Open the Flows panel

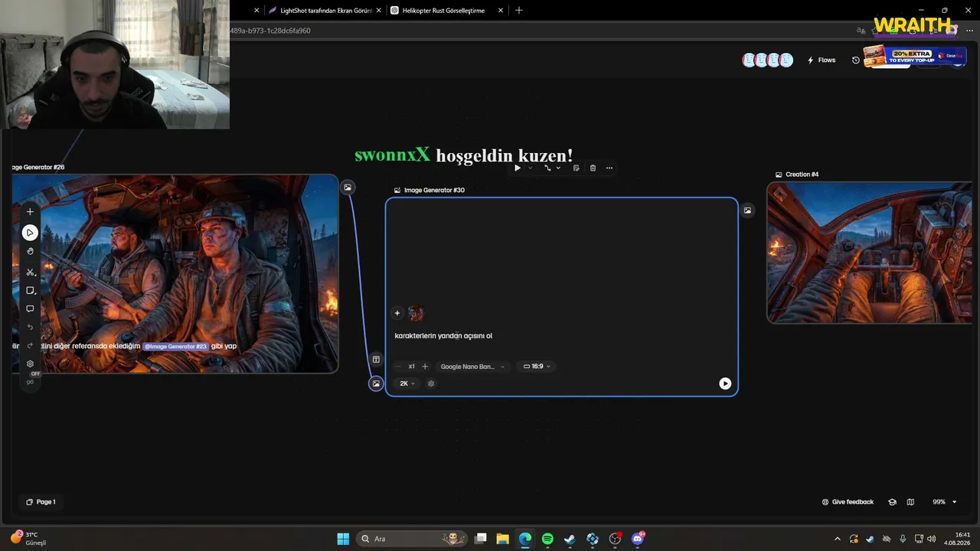pyautogui.click(x=822, y=60)
